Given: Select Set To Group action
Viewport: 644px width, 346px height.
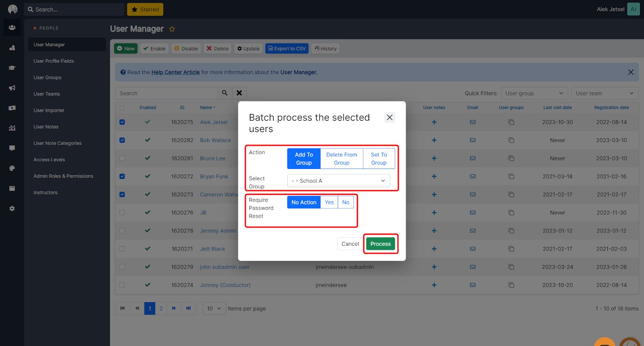Looking at the screenshot, I should (x=379, y=159).
